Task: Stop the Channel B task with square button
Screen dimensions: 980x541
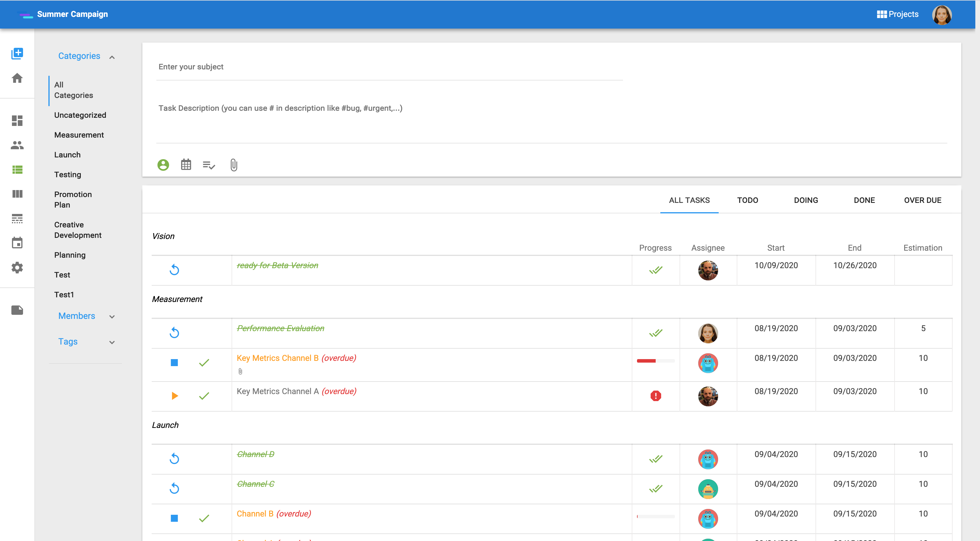Action: pyautogui.click(x=174, y=518)
